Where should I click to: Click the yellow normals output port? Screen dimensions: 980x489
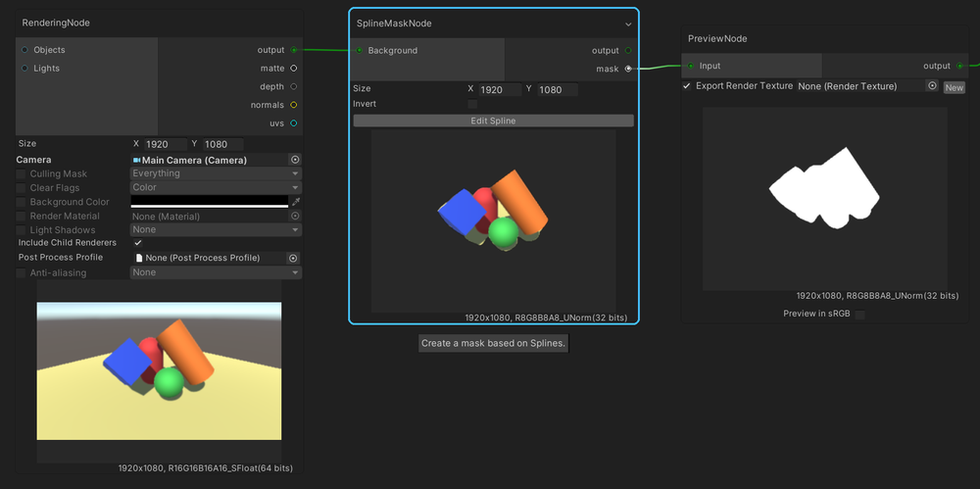293,105
